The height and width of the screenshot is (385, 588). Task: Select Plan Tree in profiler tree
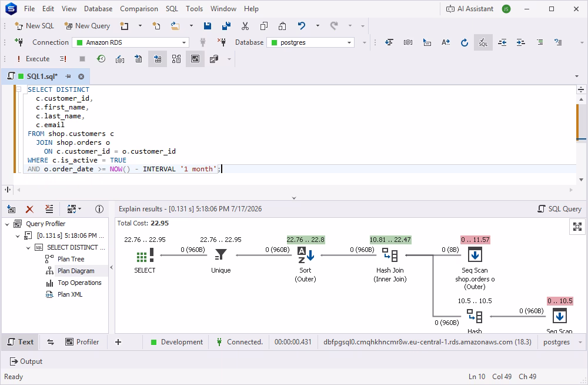pos(71,259)
